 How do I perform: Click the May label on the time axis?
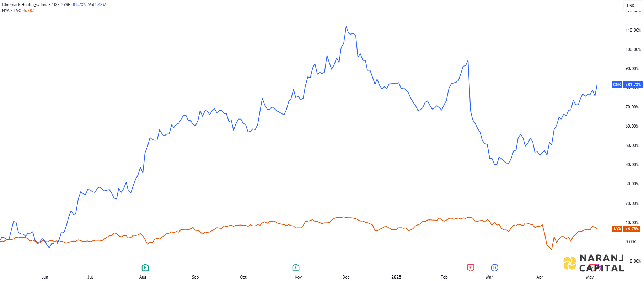(x=590, y=277)
